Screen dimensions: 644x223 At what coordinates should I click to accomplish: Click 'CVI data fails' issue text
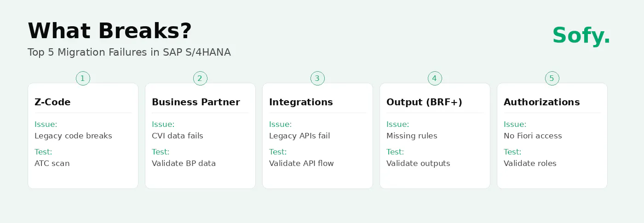point(178,136)
